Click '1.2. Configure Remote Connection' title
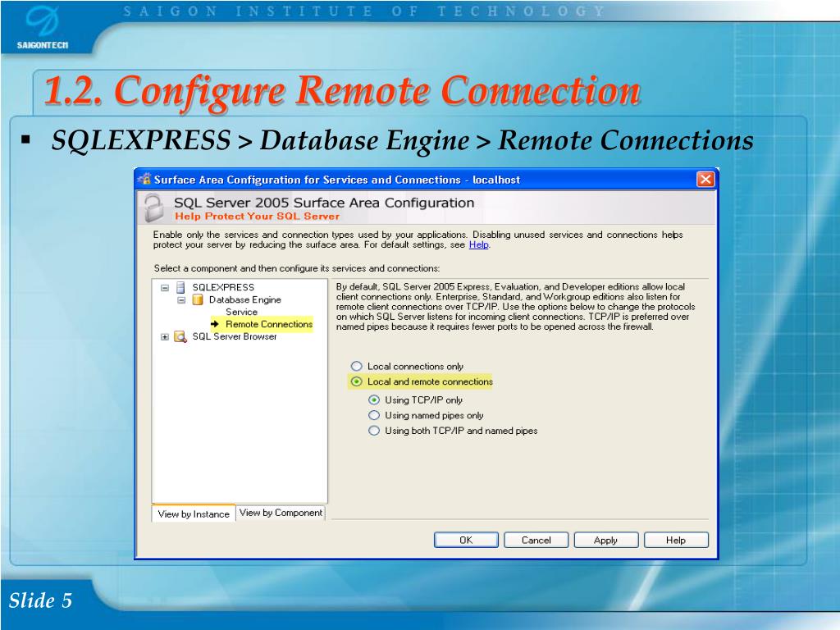This screenshot has height=630, width=840. pyautogui.click(x=342, y=90)
